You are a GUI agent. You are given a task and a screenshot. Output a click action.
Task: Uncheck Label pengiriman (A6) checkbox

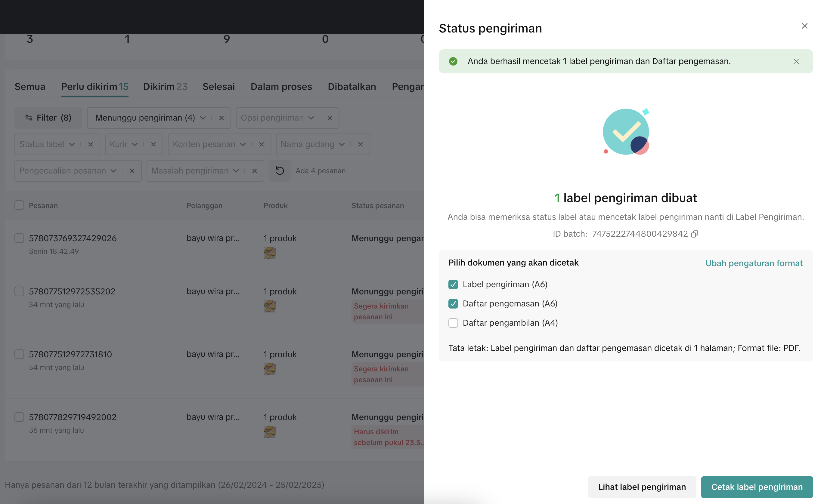[x=453, y=284]
